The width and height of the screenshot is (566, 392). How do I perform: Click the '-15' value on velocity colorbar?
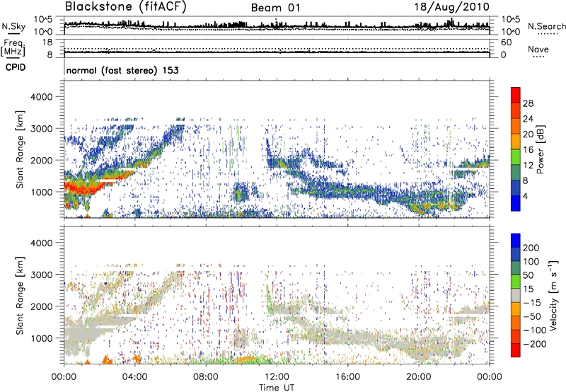click(x=532, y=303)
